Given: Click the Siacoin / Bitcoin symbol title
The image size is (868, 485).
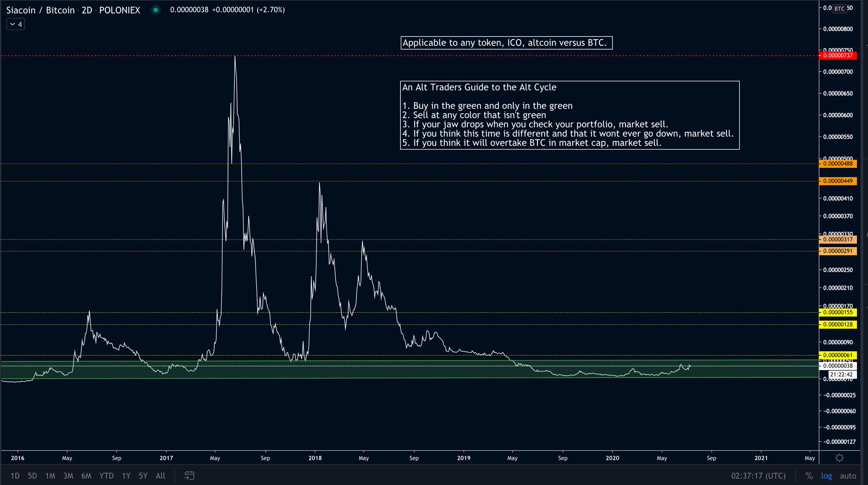Looking at the screenshot, I should [x=40, y=10].
